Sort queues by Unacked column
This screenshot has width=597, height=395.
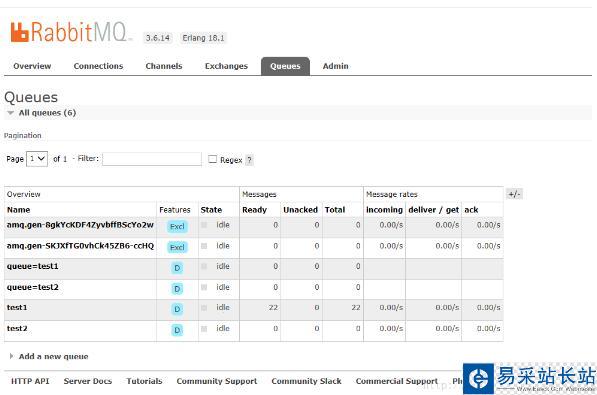point(300,210)
